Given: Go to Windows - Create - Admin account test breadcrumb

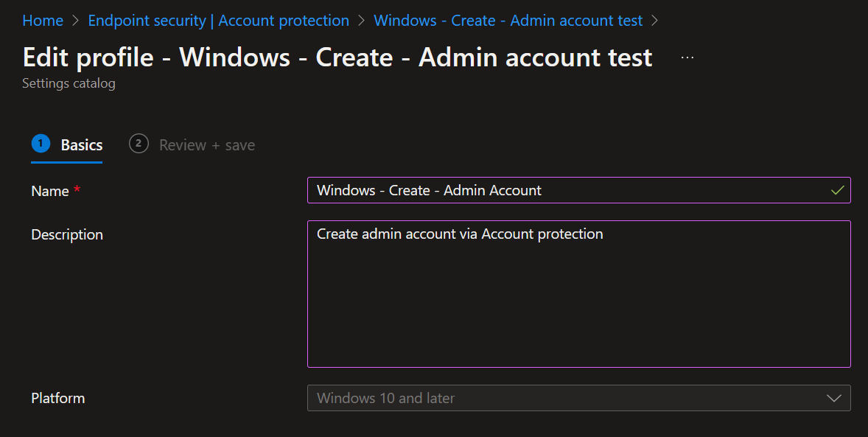Looking at the screenshot, I should click(x=508, y=21).
